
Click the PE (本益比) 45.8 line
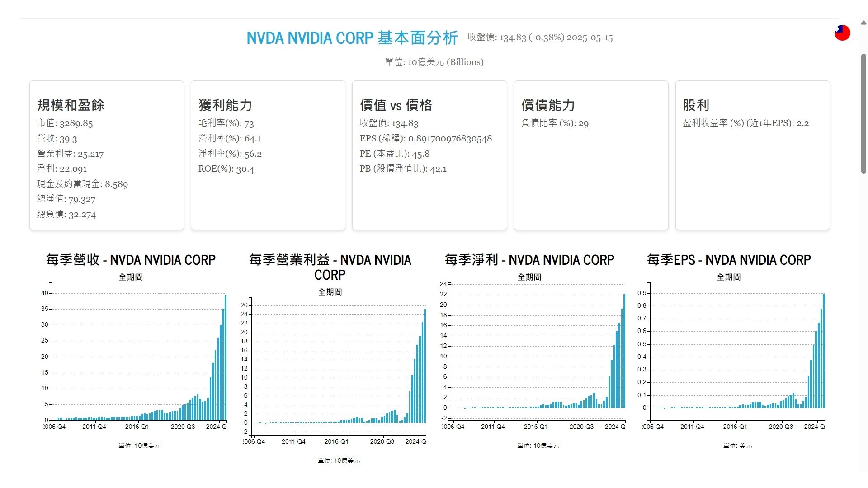(x=394, y=154)
